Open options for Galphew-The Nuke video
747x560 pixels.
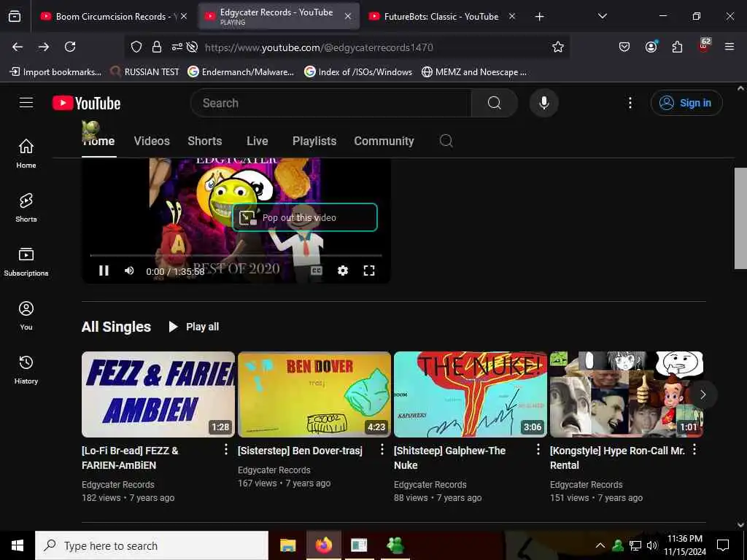tap(538, 449)
